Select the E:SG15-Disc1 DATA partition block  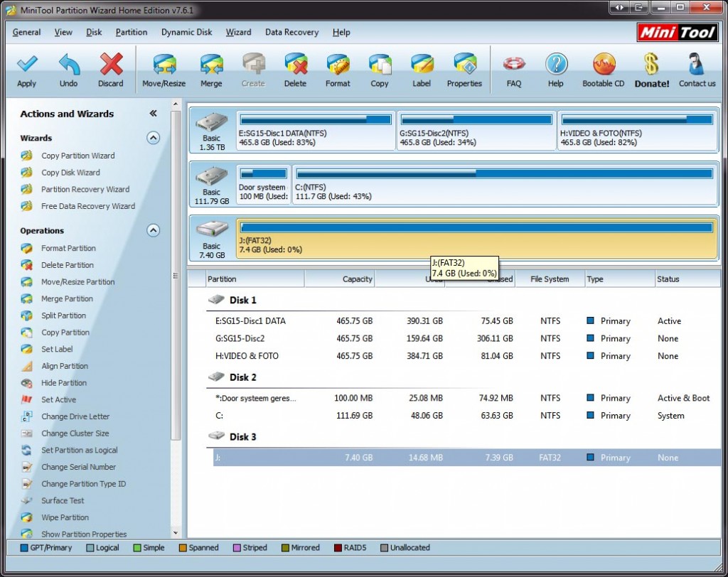pyautogui.click(x=316, y=131)
